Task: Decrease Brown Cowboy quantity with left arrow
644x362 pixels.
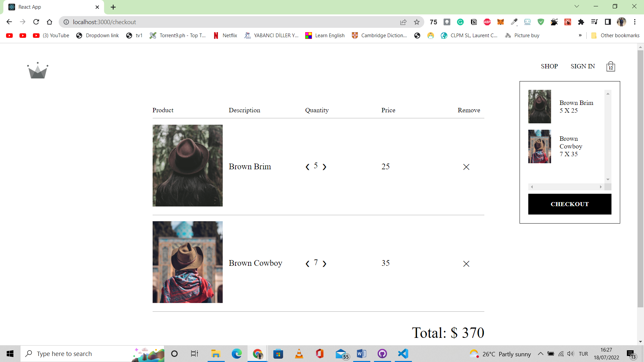Action: [x=307, y=264]
